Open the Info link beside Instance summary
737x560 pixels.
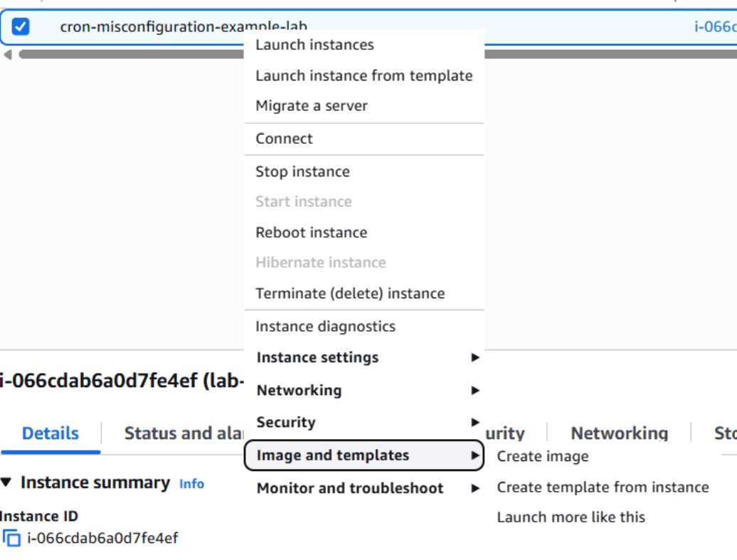(x=191, y=484)
